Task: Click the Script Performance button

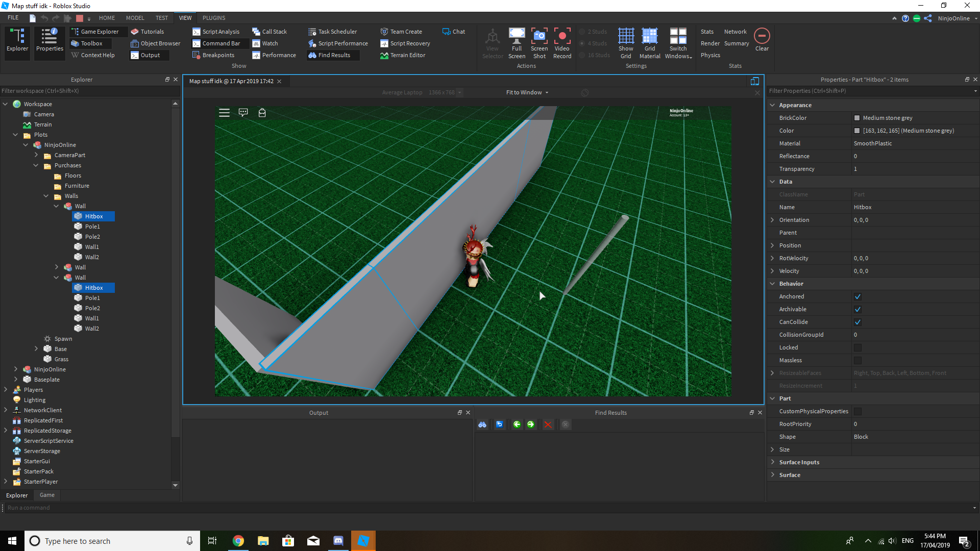Action: coord(338,43)
